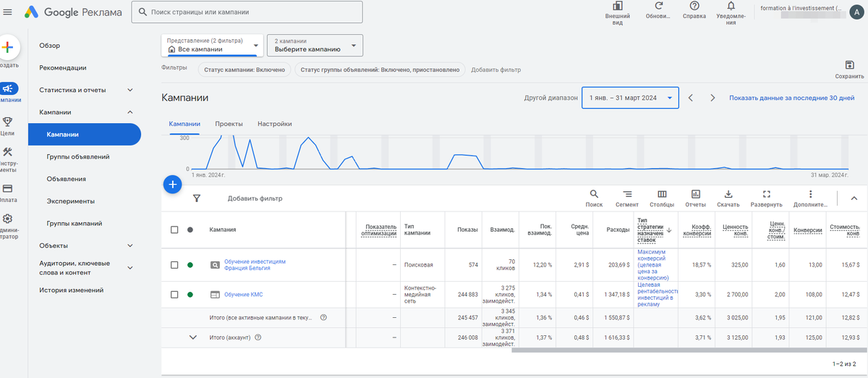868x378 pixels.
Task: Click the Статус группы объявлений filter chip
Action: coord(380,70)
